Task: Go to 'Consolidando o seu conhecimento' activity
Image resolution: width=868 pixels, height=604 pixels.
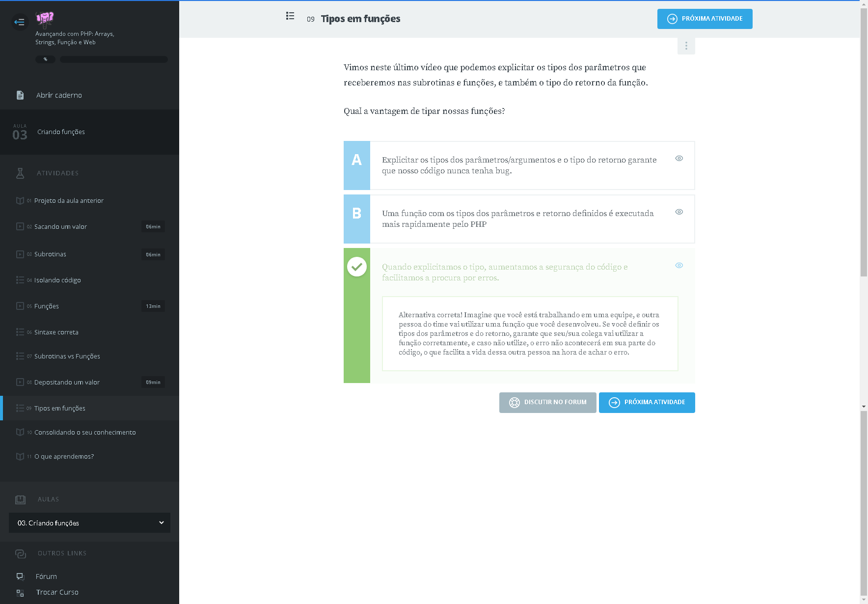Action: point(85,432)
